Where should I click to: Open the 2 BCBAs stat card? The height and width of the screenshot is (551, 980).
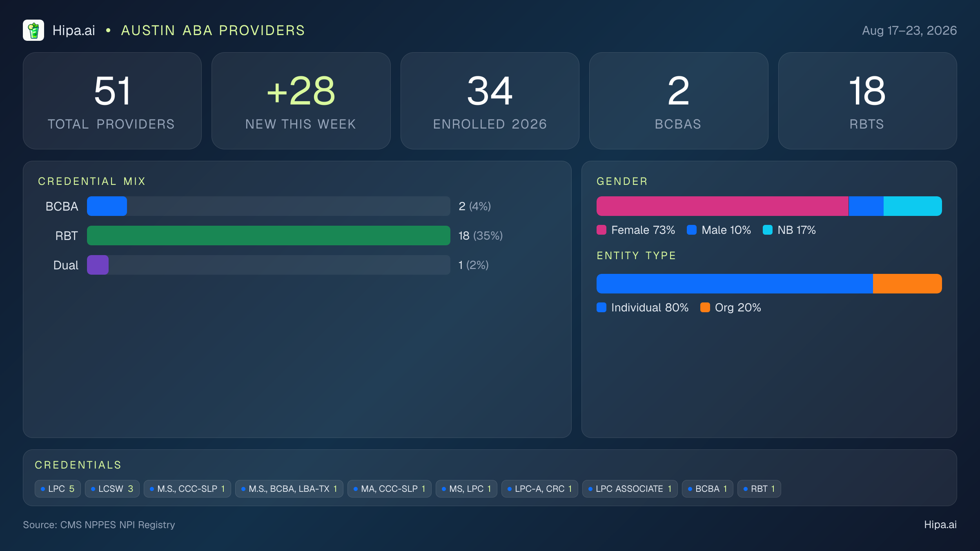click(679, 101)
